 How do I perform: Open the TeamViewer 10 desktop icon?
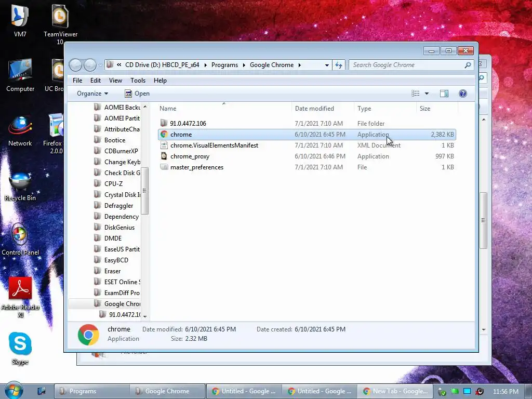pyautogui.click(x=60, y=24)
